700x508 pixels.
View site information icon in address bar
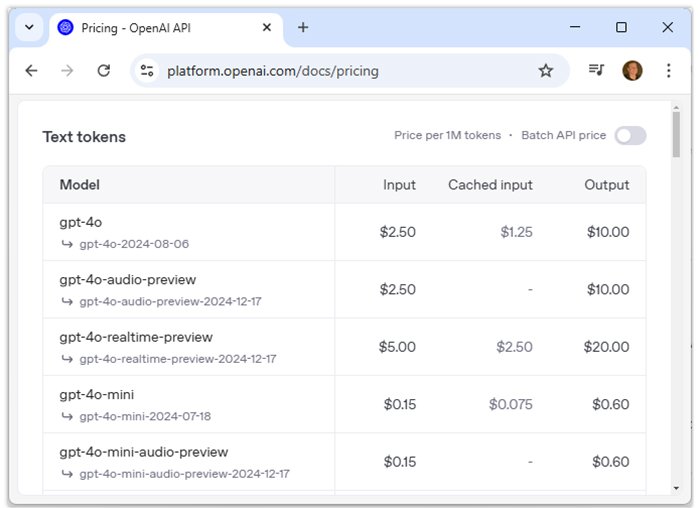[147, 71]
